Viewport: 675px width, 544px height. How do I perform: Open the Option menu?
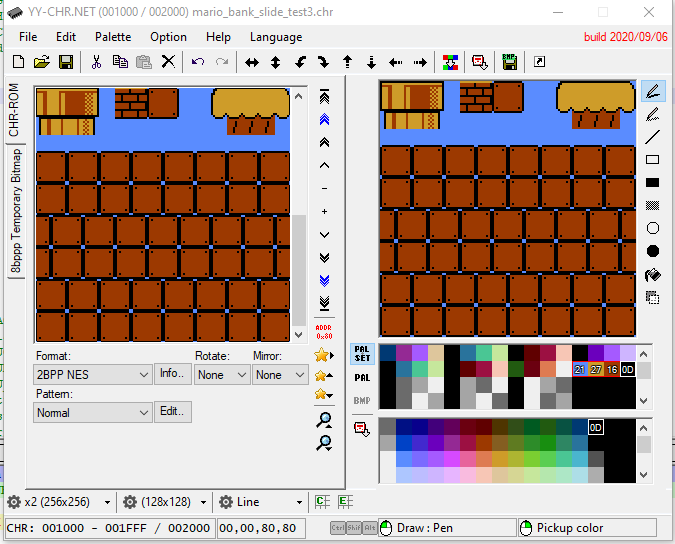click(x=168, y=37)
